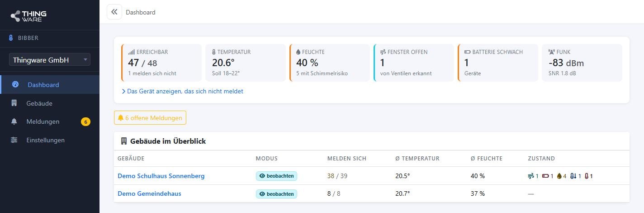Viewport: 644px width, 213px height.
Task: Click the 20.5° temperature cell
Action: pyautogui.click(x=402, y=176)
